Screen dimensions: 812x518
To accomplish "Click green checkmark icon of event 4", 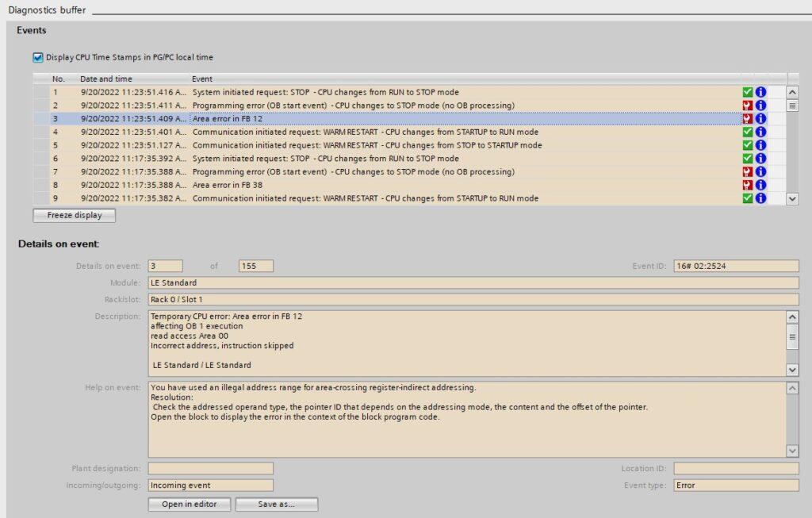I will pos(747,132).
